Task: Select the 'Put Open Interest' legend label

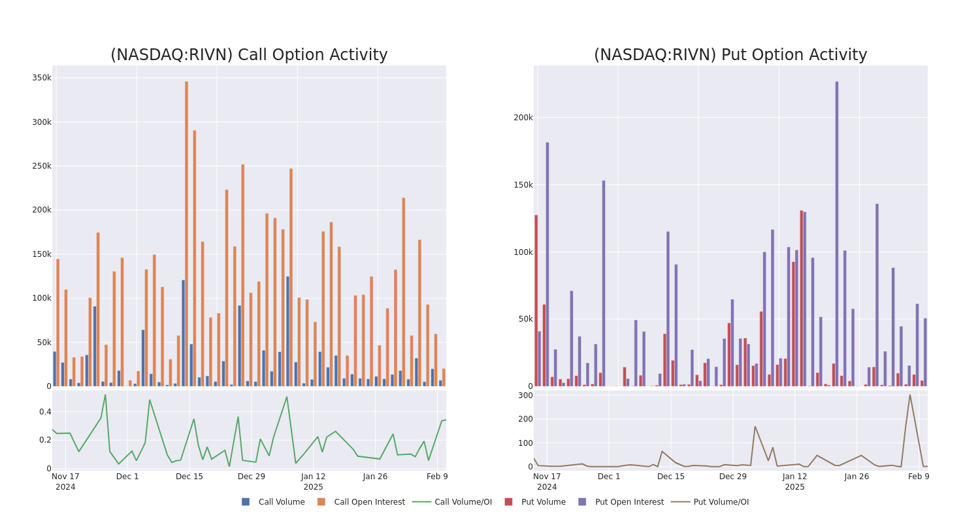Action: 629,502
